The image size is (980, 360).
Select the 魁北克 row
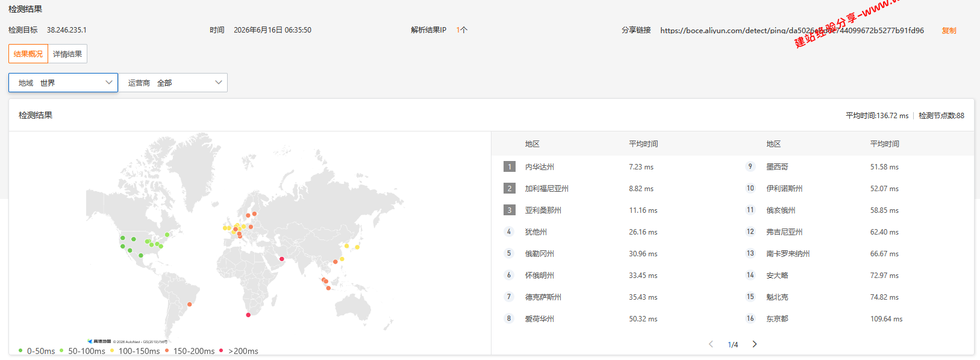tap(853, 297)
